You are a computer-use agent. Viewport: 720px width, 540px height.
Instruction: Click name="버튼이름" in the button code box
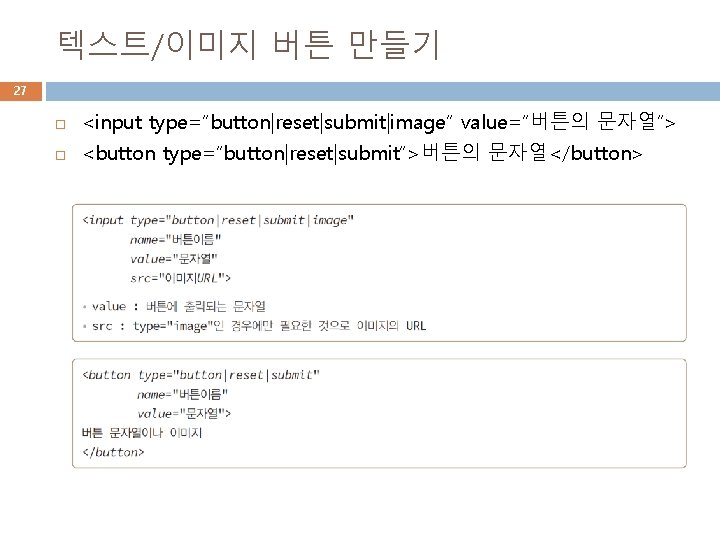coord(182,394)
